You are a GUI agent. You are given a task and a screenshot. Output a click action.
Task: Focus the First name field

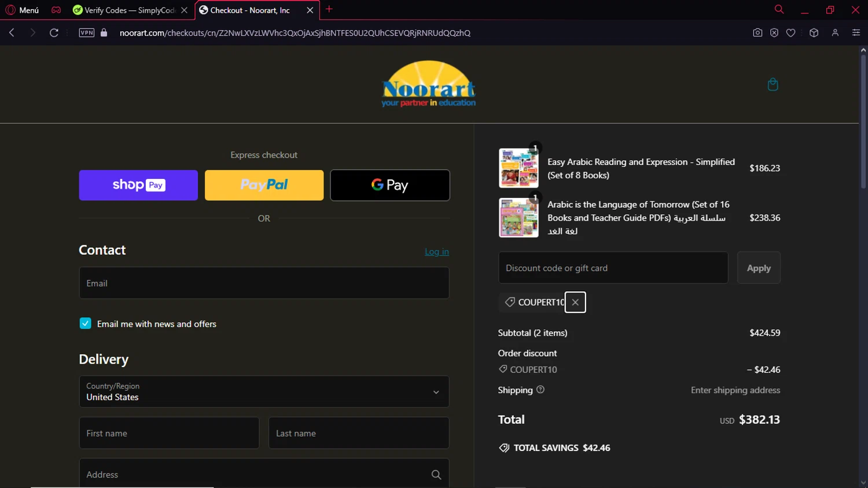[169, 433]
